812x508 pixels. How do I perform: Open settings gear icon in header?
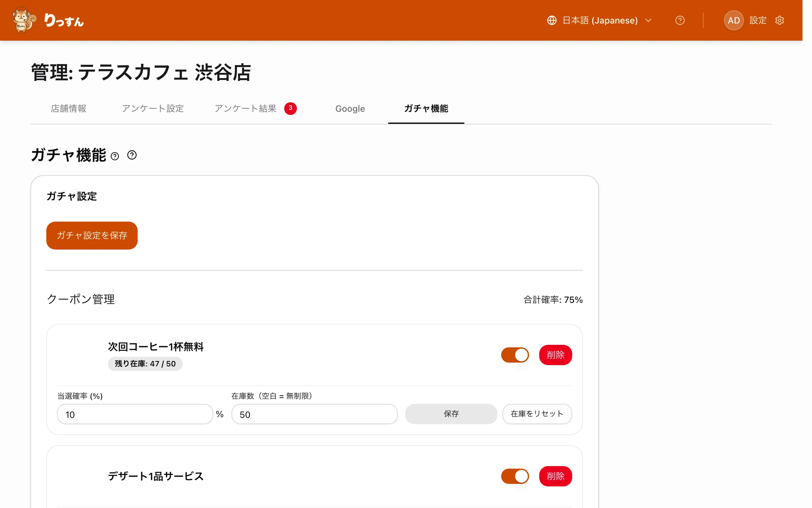[x=779, y=21]
